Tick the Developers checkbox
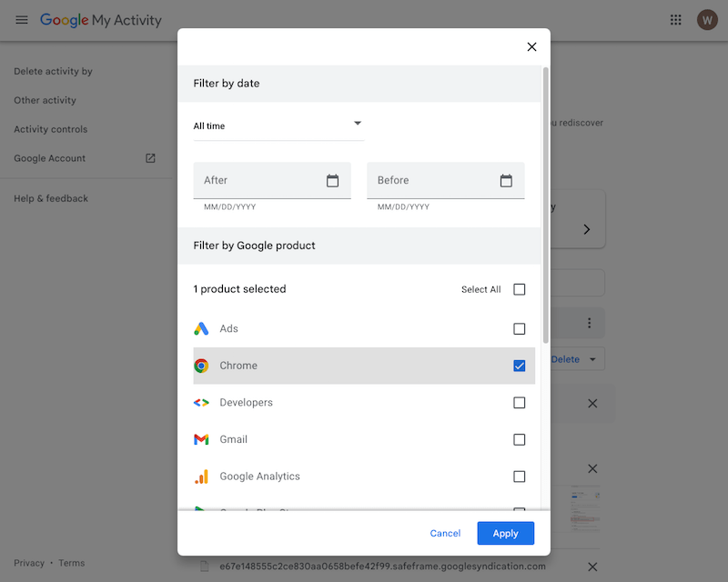This screenshot has width=728, height=582. 519,403
